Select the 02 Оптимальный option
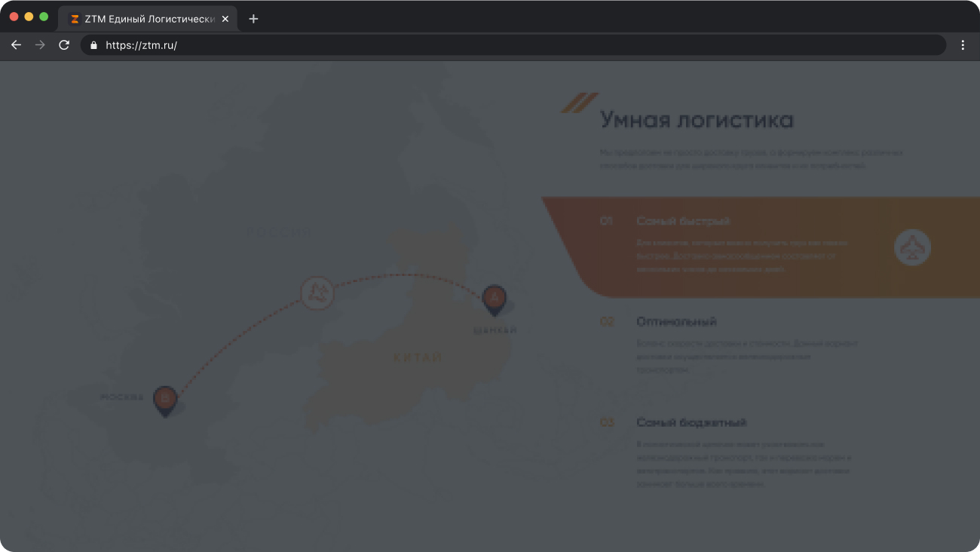980x552 pixels. [676, 322]
